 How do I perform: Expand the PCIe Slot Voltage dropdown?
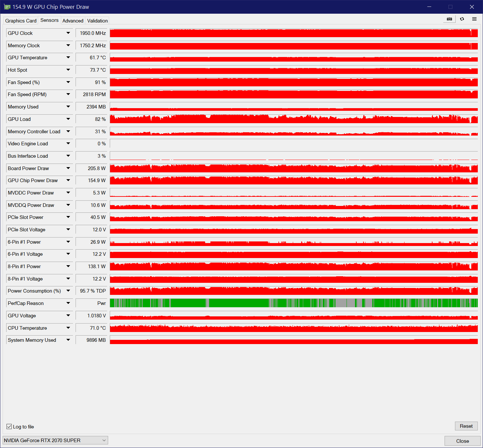pyautogui.click(x=68, y=230)
